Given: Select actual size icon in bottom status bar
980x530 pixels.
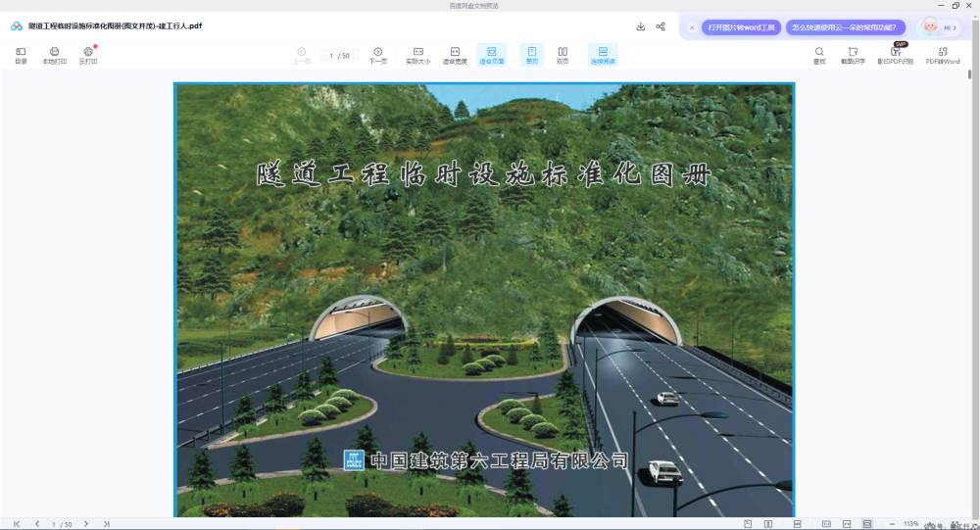Looking at the screenshot, I should click(826, 524).
